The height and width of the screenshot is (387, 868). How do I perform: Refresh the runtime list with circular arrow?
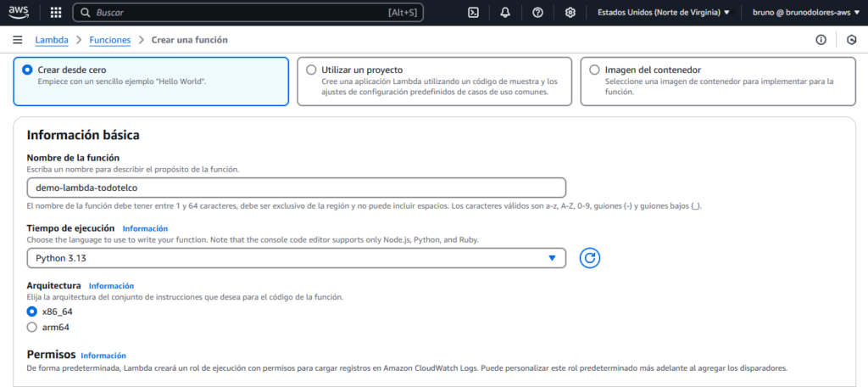coord(590,258)
